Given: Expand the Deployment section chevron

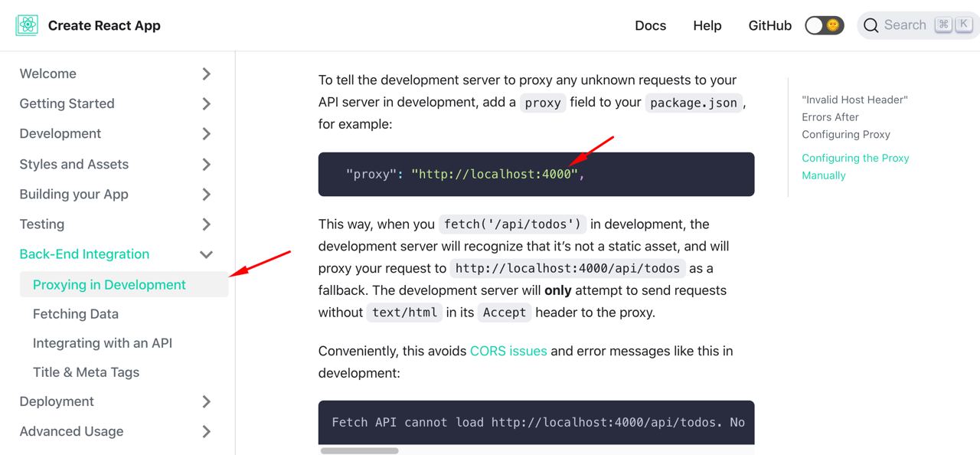Looking at the screenshot, I should [206, 401].
